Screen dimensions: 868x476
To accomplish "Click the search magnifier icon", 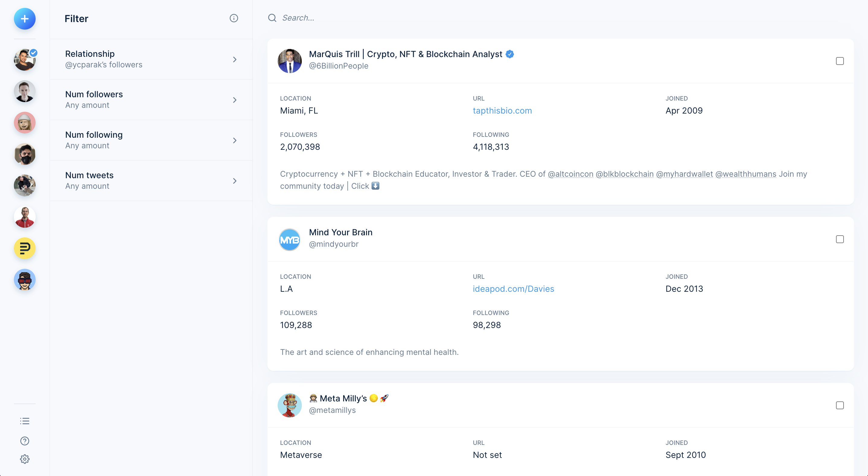I will 272,18.
